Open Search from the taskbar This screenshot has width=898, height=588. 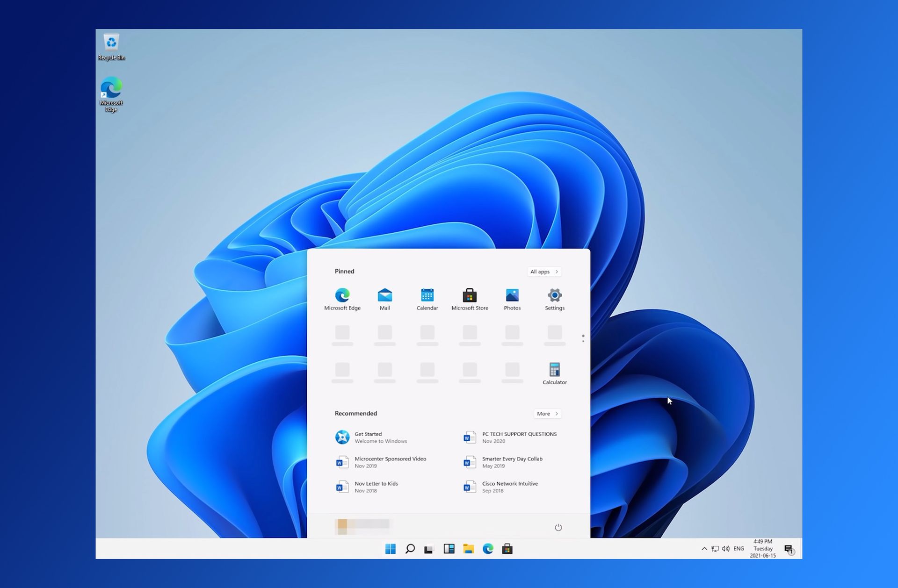coord(410,549)
